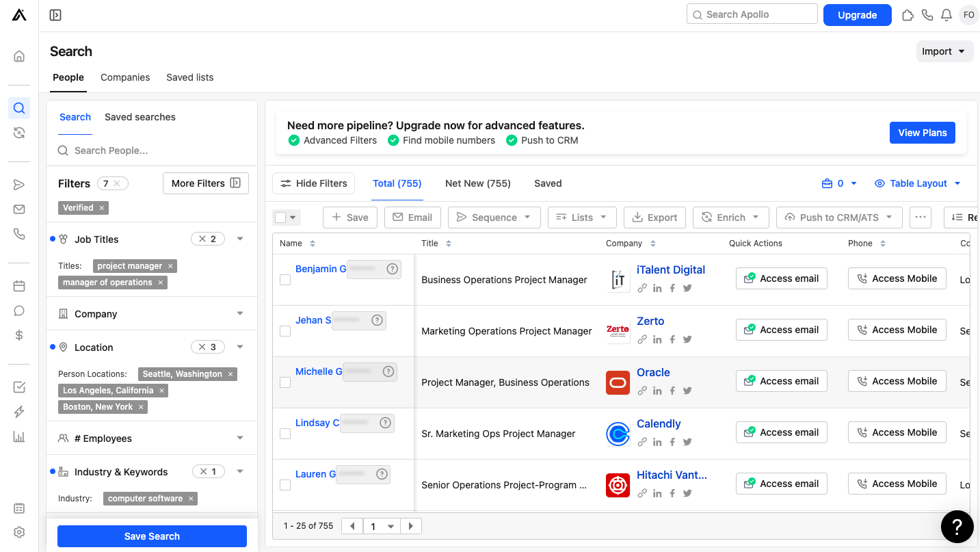980x552 pixels.
Task: Tick the checkbox for Lauren G's row
Action: (285, 485)
